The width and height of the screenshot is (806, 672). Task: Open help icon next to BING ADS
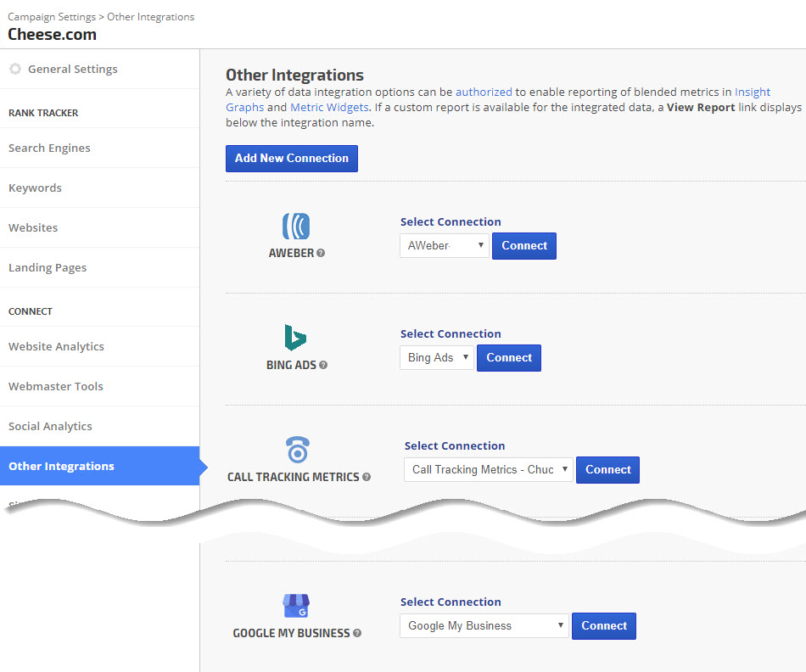pyautogui.click(x=323, y=365)
